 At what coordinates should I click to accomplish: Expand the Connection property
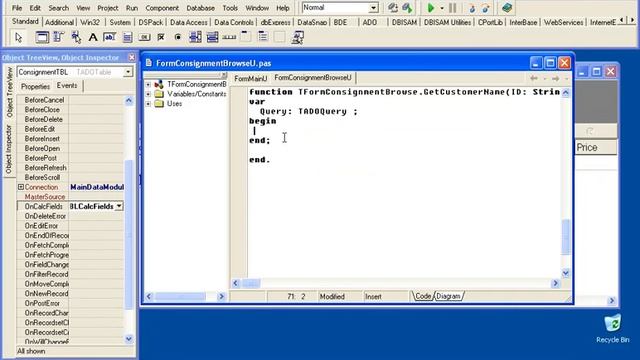[20, 187]
